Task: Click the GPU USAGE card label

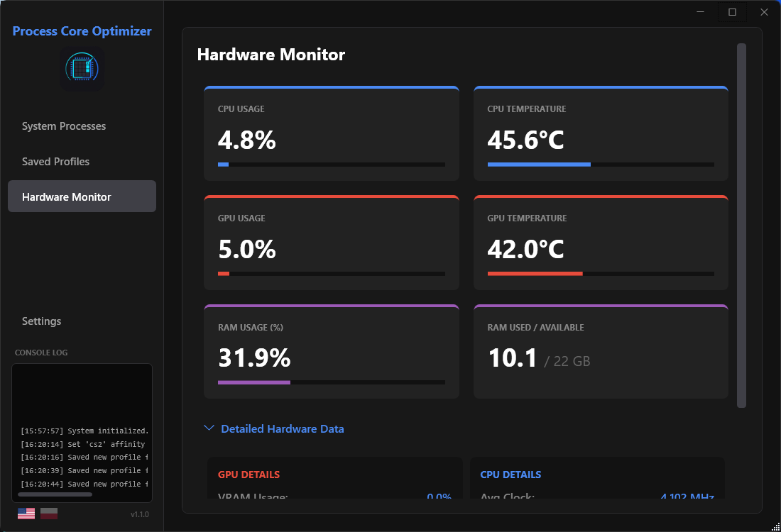Action: click(x=241, y=218)
